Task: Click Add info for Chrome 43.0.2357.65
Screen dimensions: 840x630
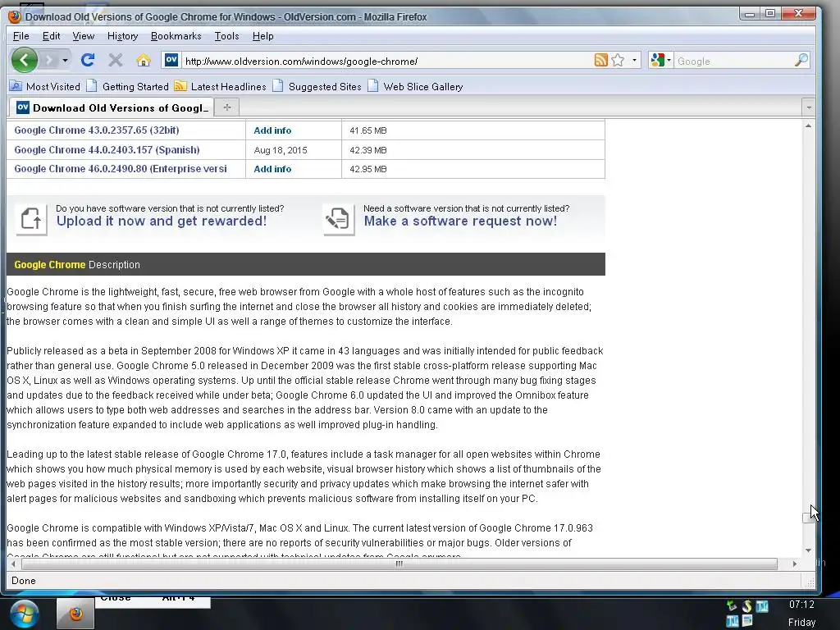Action: [x=272, y=130]
